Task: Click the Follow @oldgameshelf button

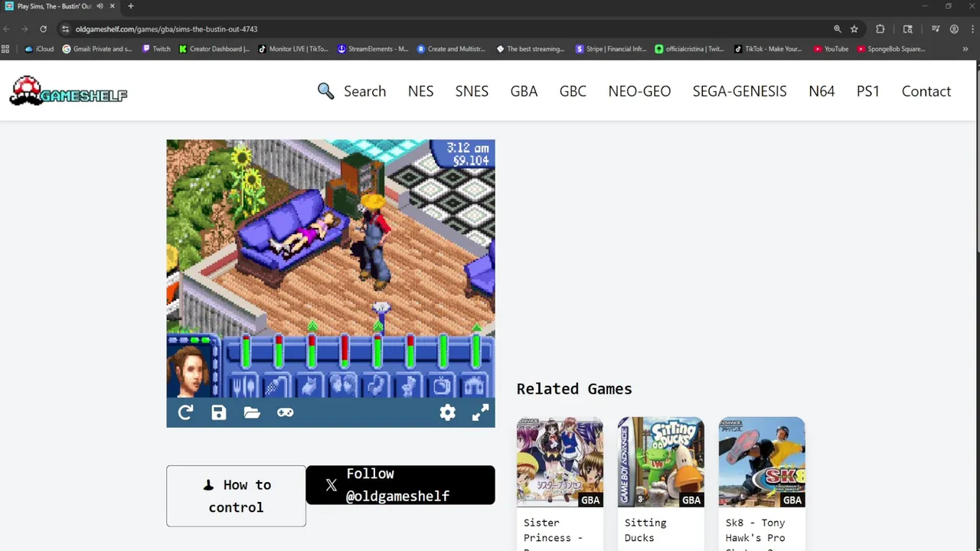Action: [x=400, y=484]
